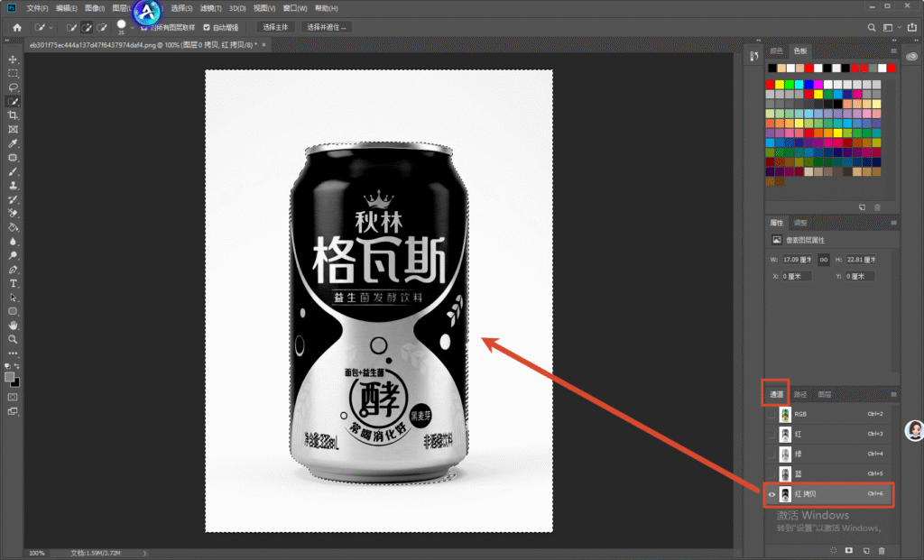This screenshot has height=560, width=924.
Task: Open the Edit Toolbar three-dots button
Action: (x=13, y=353)
